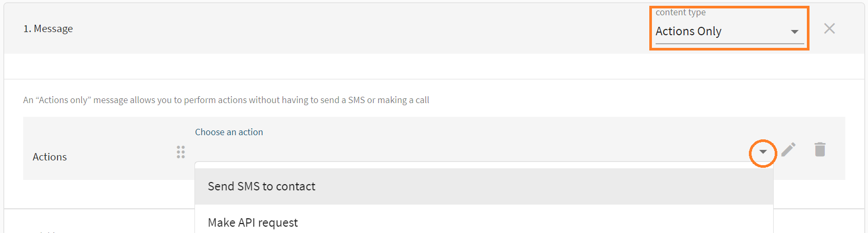Remove the message with the X icon
This screenshot has height=233, width=868.
(x=829, y=28)
